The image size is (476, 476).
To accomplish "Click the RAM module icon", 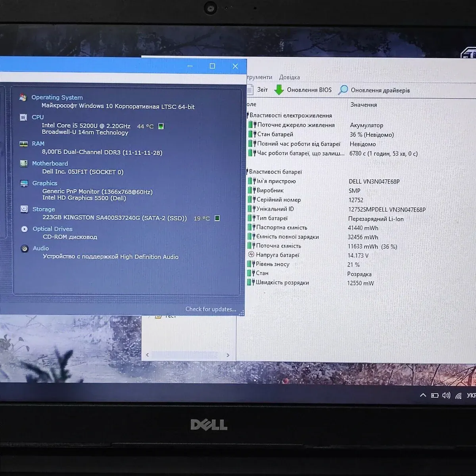I will (24, 144).
